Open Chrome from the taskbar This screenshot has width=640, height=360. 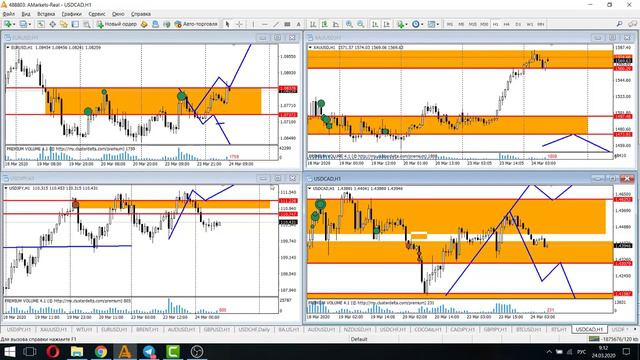pos(101,351)
